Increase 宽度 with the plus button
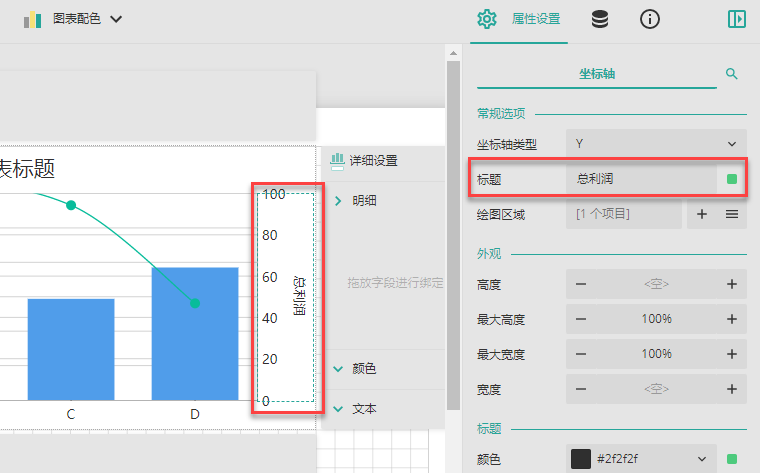 click(x=732, y=389)
